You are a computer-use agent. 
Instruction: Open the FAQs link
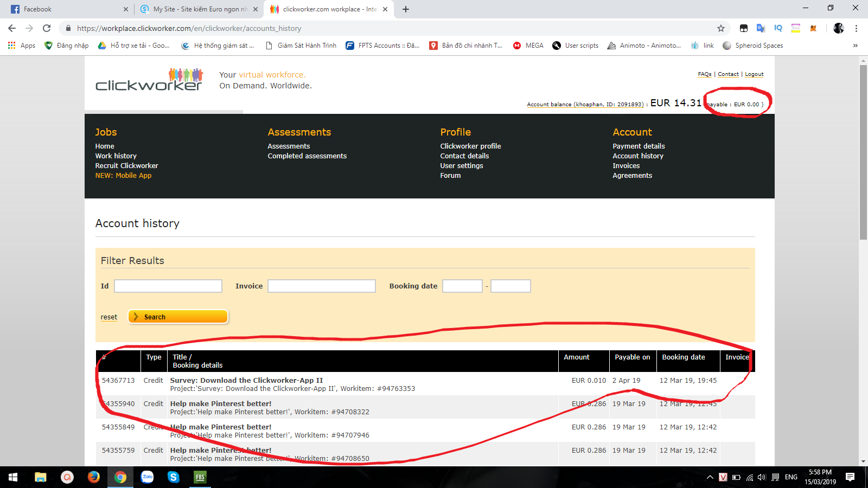tap(705, 74)
